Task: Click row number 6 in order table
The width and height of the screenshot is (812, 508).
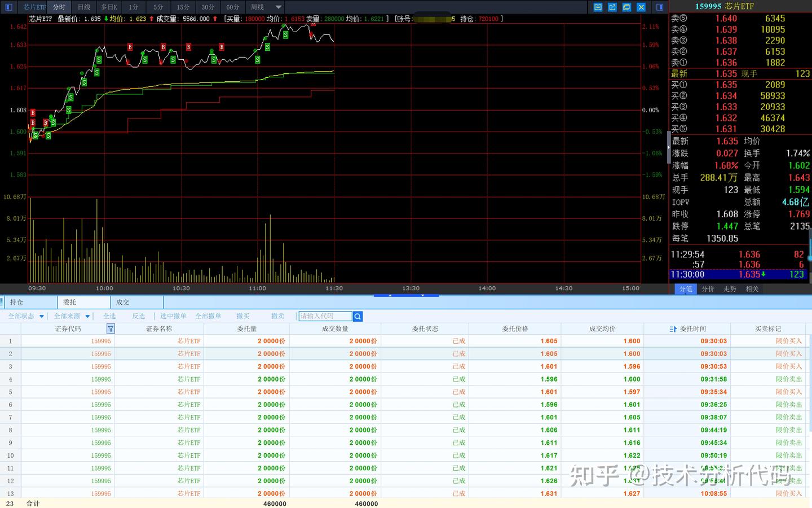Action: click(10, 405)
